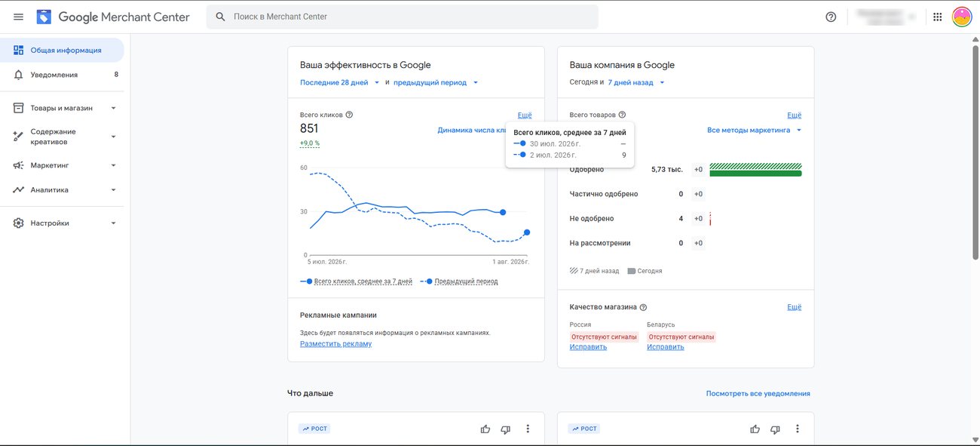
Task: Open Динамика числа кликов link
Action: [x=471, y=130]
